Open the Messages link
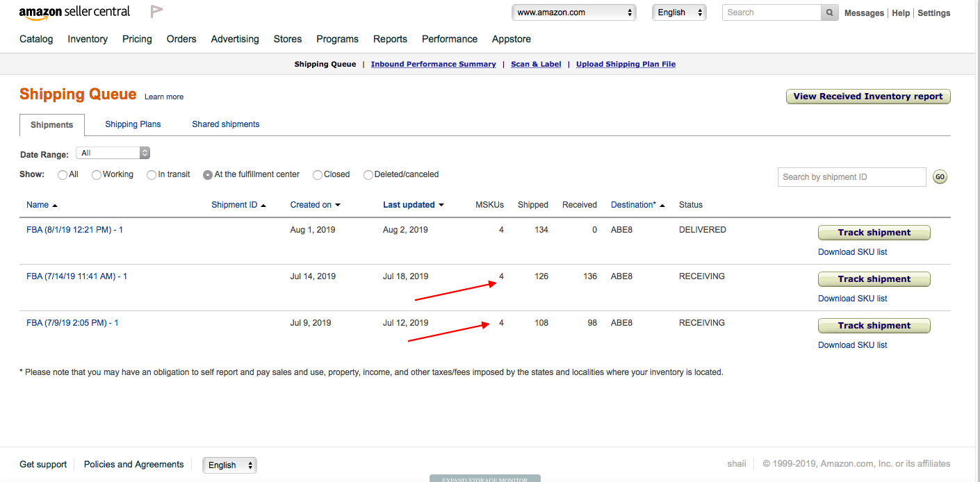The height and width of the screenshot is (482, 980). (x=864, y=13)
